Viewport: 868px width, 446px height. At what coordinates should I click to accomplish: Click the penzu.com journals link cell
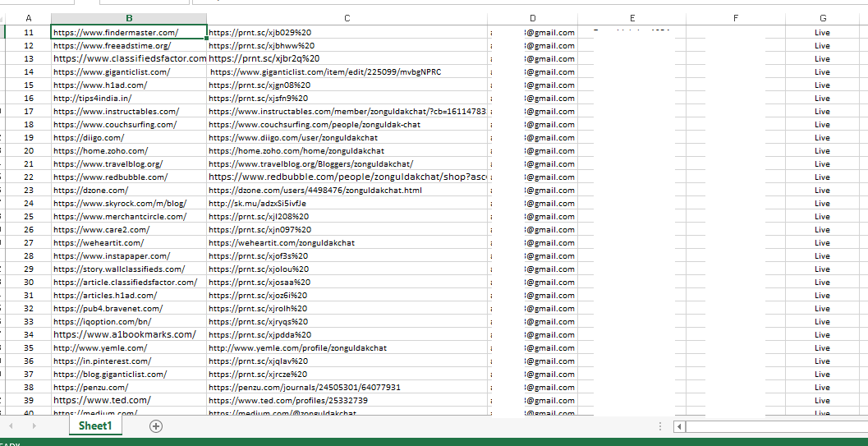pos(305,388)
